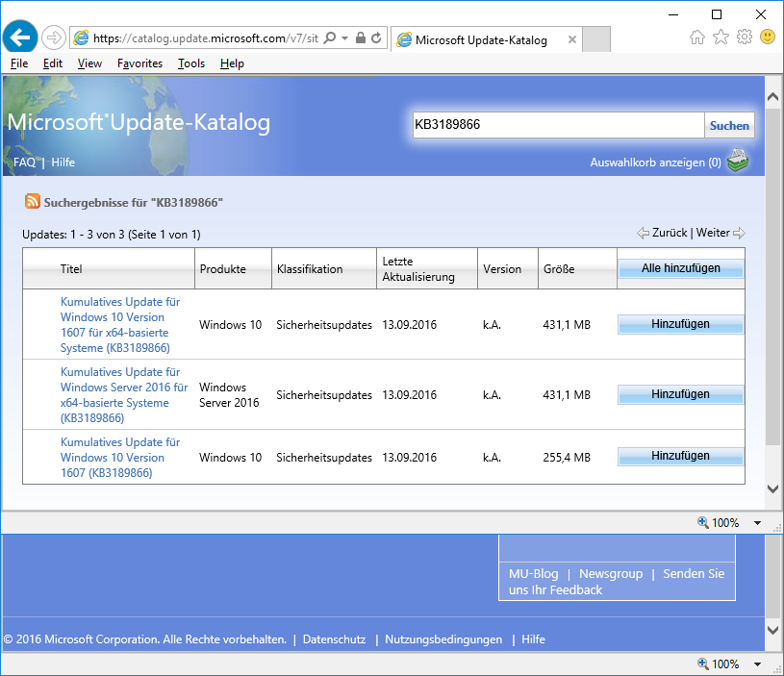Open the FAQ link
The width and height of the screenshot is (784, 676).
pyautogui.click(x=24, y=163)
